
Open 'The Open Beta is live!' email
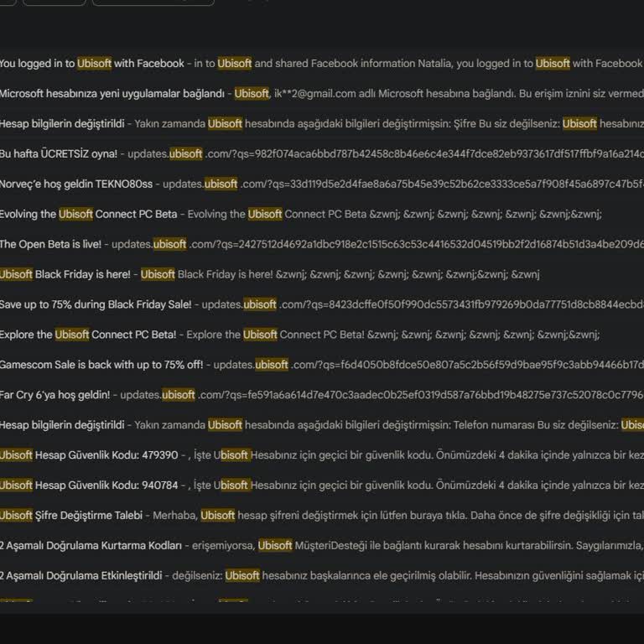(322, 244)
